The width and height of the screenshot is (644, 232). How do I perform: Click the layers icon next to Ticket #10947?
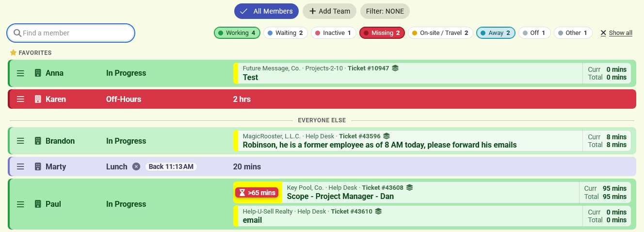(x=395, y=68)
